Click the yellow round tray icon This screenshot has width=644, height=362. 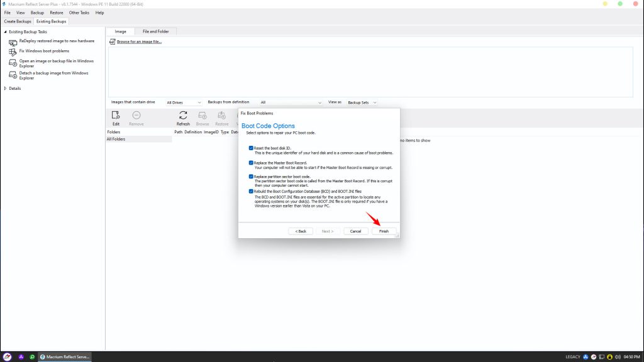tap(609, 357)
